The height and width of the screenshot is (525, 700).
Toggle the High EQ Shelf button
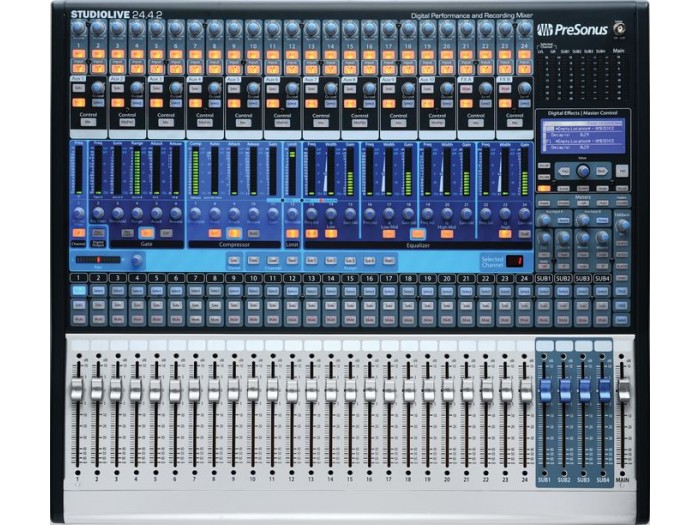tap(525, 233)
